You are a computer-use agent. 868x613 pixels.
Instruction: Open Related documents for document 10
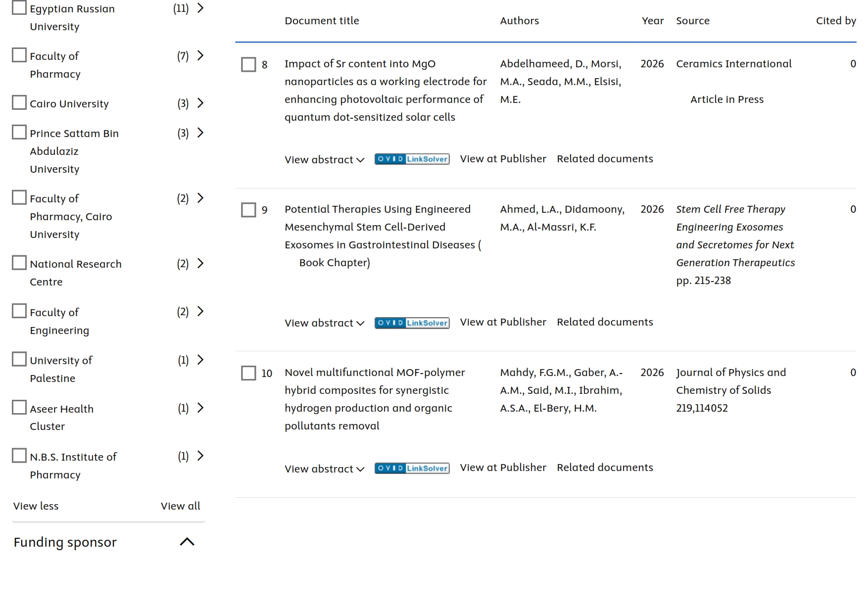click(605, 468)
